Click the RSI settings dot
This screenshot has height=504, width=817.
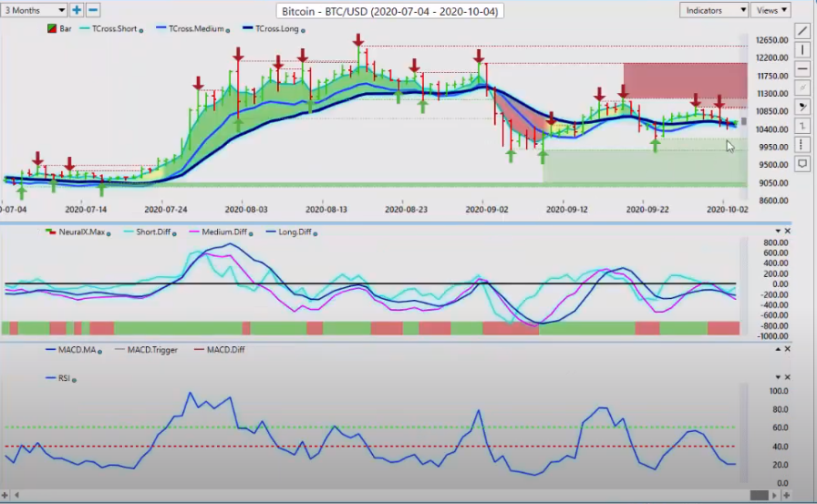pyautogui.click(x=74, y=380)
